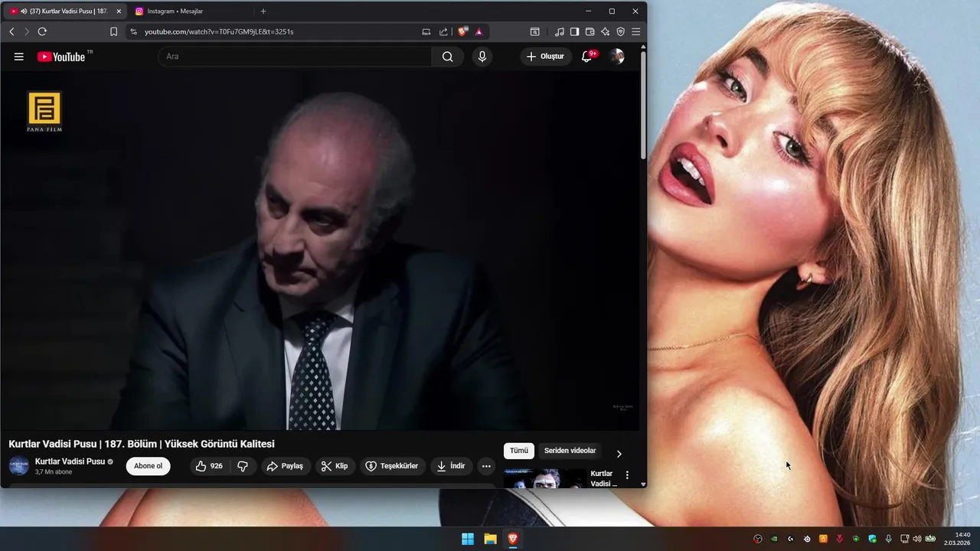Share this page using the address bar share icon
This screenshot has width=980, height=551.
tap(443, 32)
